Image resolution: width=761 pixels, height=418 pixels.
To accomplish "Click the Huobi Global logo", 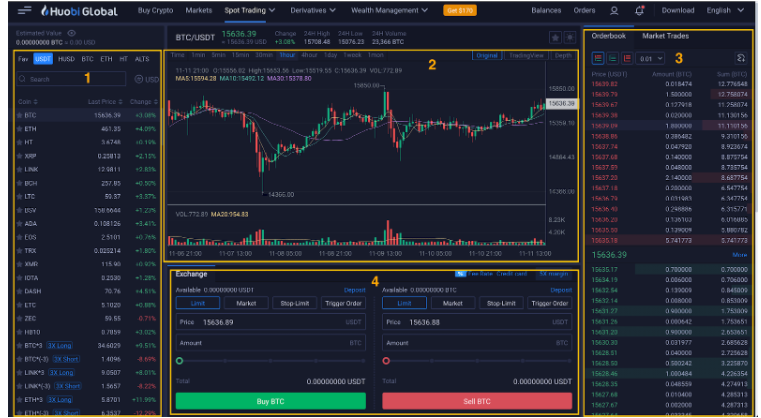I will [x=79, y=10].
